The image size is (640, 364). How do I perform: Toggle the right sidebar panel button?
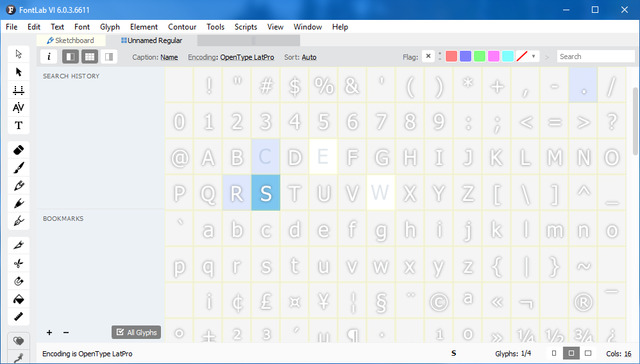[109, 57]
